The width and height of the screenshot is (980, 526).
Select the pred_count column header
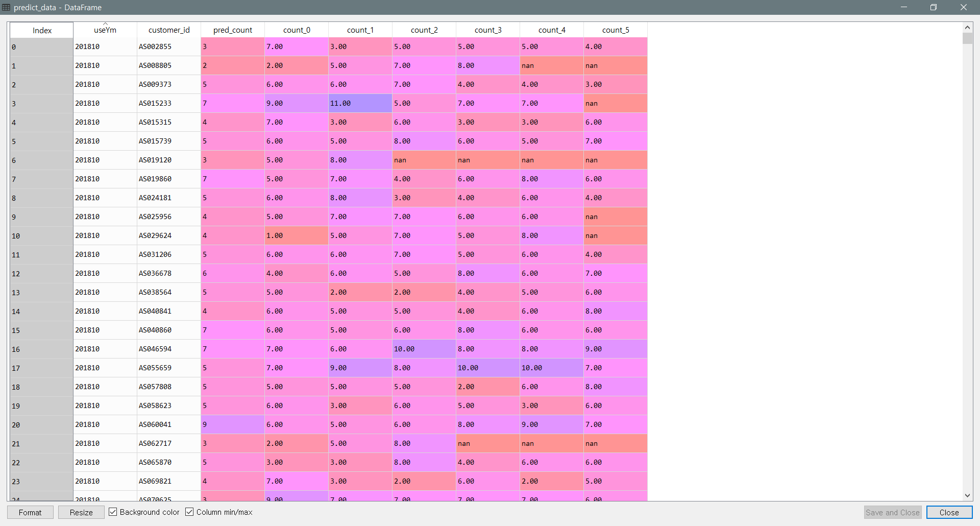click(233, 30)
